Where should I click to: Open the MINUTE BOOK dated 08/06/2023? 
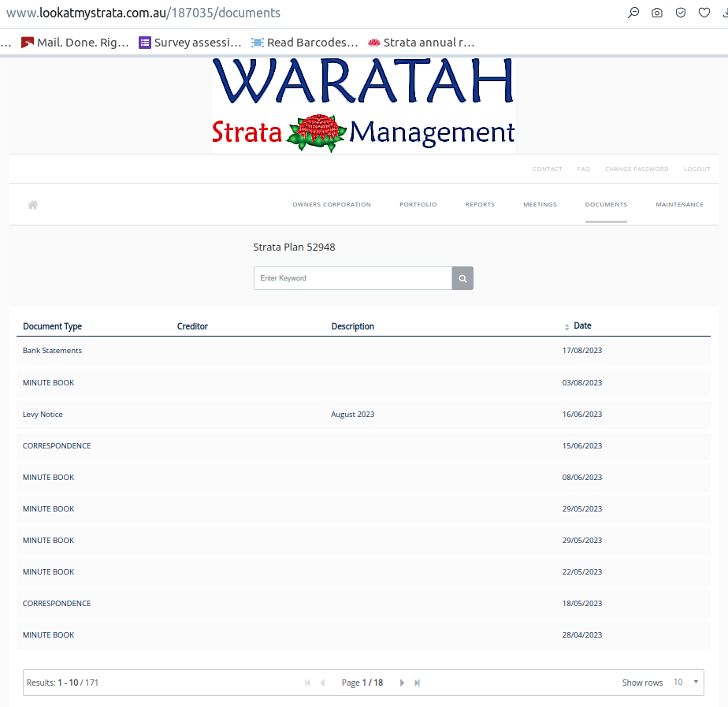pyautogui.click(x=363, y=478)
